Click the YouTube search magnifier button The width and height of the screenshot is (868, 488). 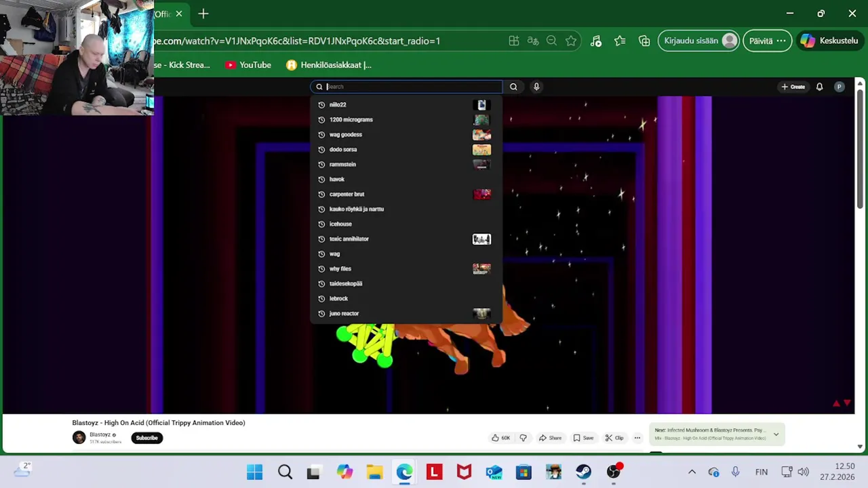point(513,87)
